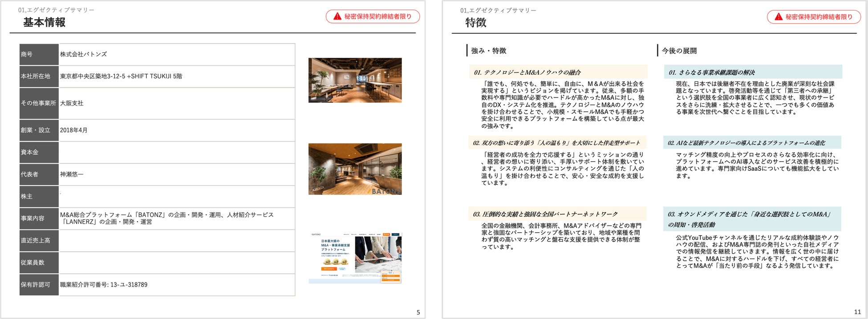Select the 神瀬悠一 representative name
The width and height of the screenshot is (868, 319).
[72, 174]
